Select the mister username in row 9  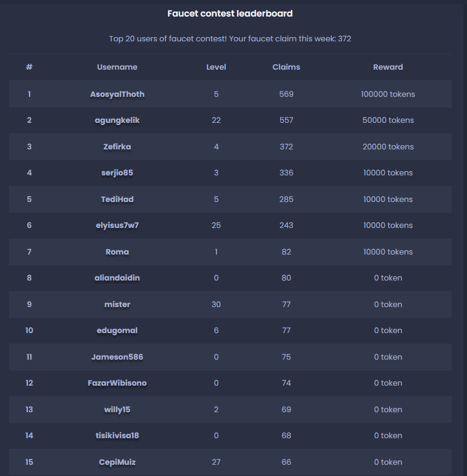(117, 304)
